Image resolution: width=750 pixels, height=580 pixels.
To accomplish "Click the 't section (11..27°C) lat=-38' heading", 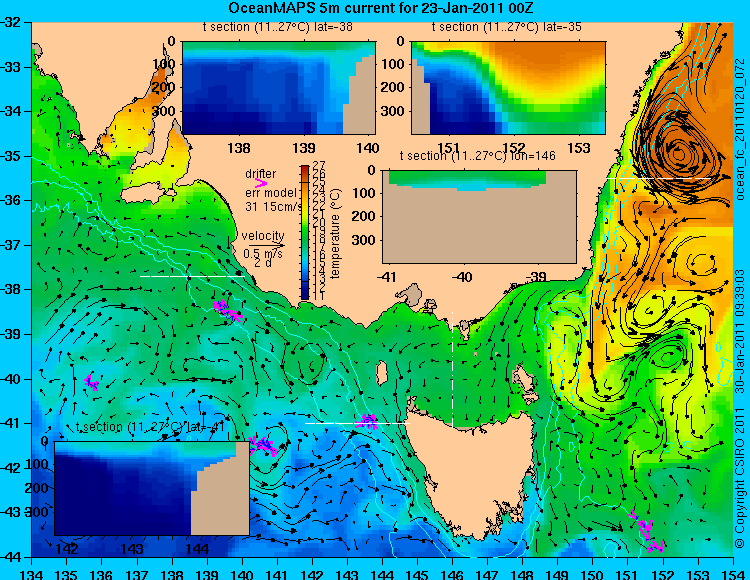I will point(278,27).
